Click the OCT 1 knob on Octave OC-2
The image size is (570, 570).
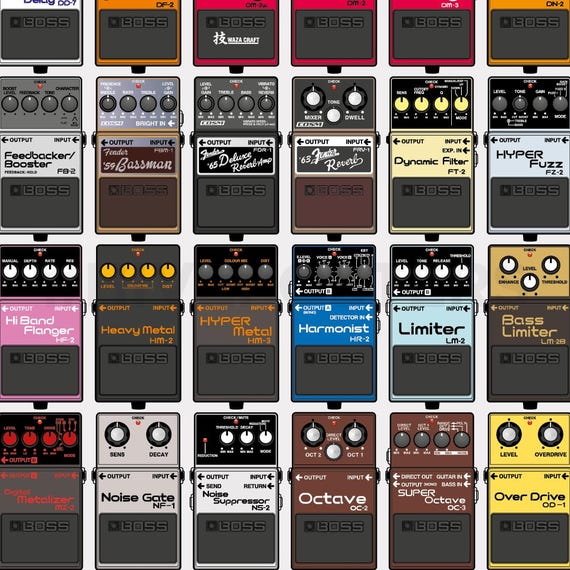354,434
